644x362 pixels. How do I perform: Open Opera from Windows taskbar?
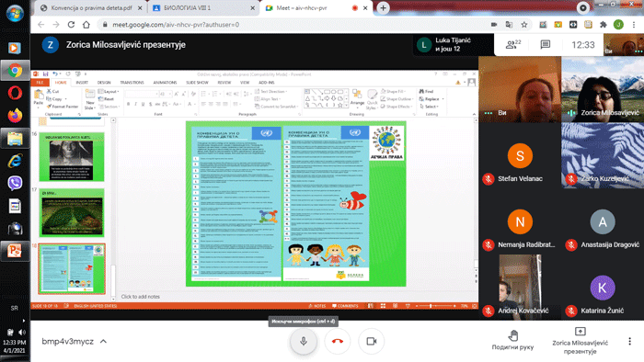16,93
